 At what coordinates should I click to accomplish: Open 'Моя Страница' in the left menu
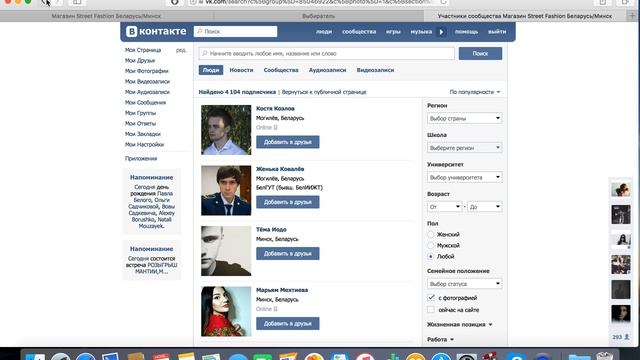tap(143, 50)
